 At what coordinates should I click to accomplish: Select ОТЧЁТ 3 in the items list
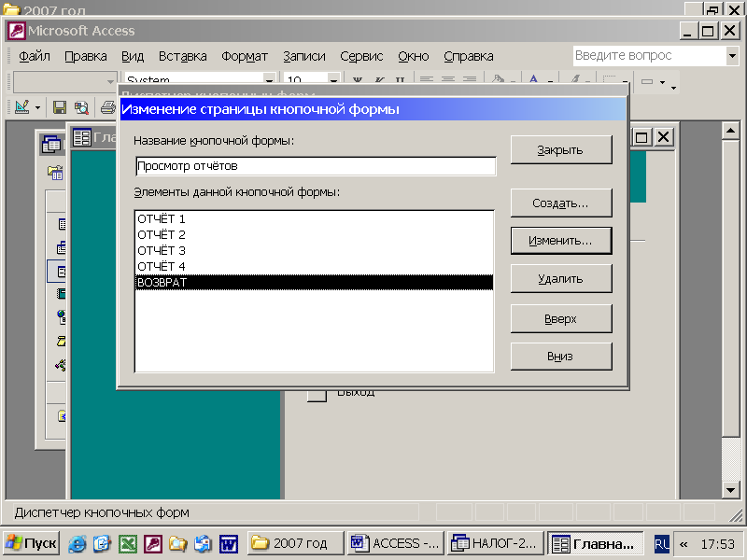[315, 250]
